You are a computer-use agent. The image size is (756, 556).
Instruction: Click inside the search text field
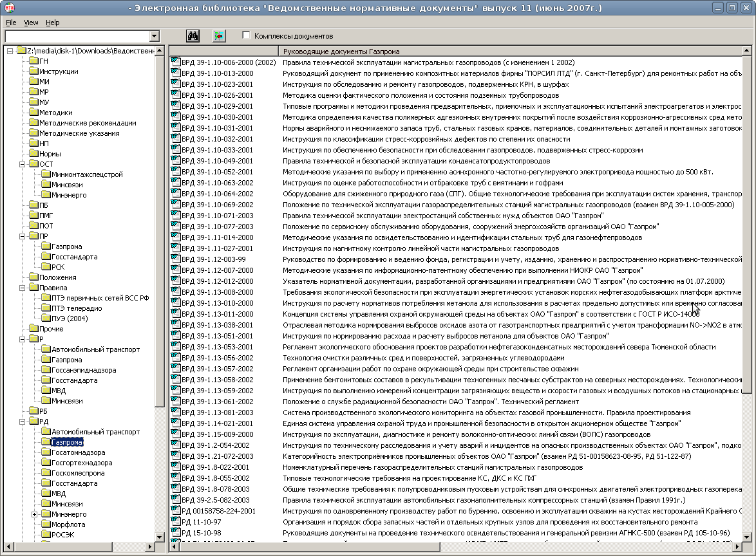point(77,36)
